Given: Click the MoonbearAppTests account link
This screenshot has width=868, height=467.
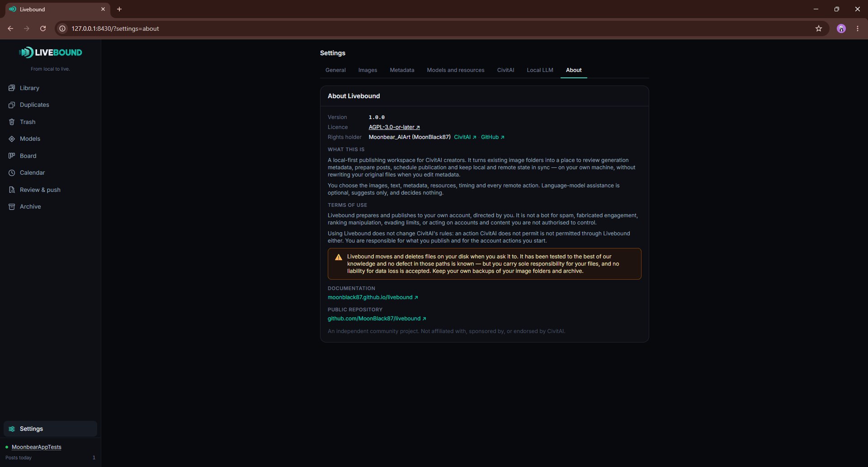Looking at the screenshot, I should pyautogui.click(x=37, y=447).
